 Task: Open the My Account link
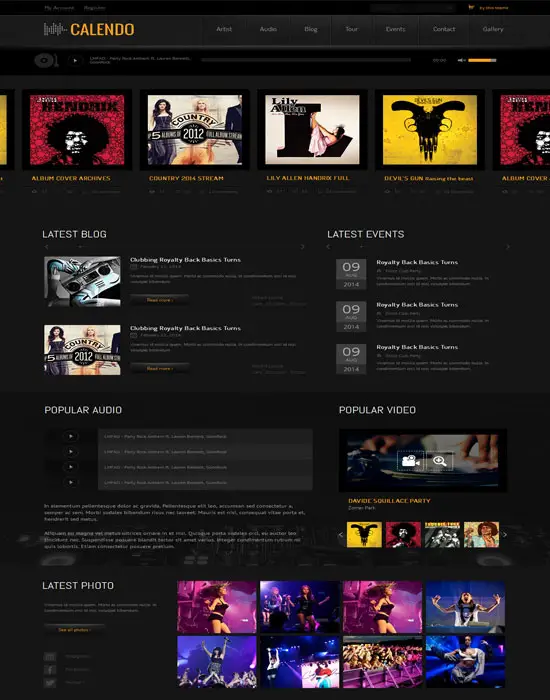point(59,8)
